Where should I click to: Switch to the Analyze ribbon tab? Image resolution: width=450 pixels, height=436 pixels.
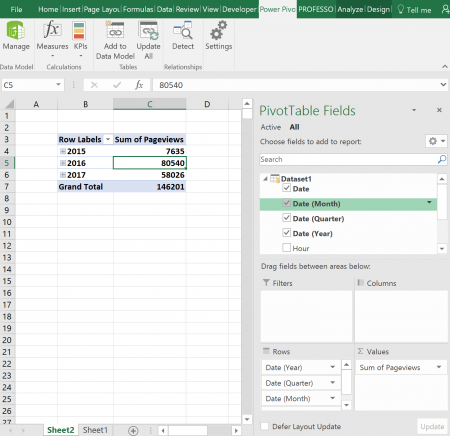pyautogui.click(x=350, y=9)
